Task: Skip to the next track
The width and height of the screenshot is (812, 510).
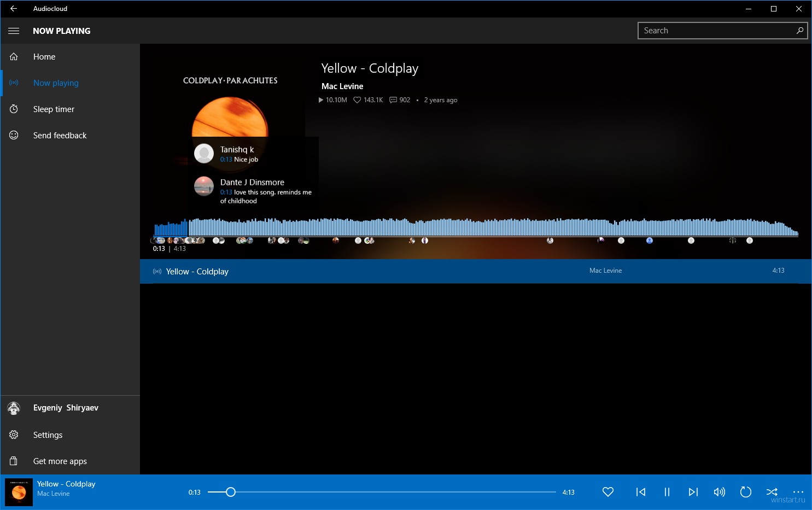Action: tap(693, 492)
